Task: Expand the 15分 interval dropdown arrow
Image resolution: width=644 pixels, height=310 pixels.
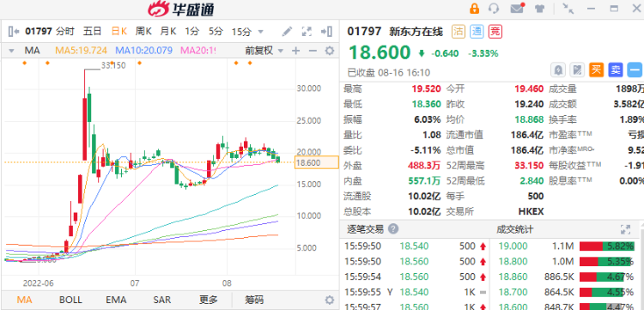Action: click(x=260, y=32)
